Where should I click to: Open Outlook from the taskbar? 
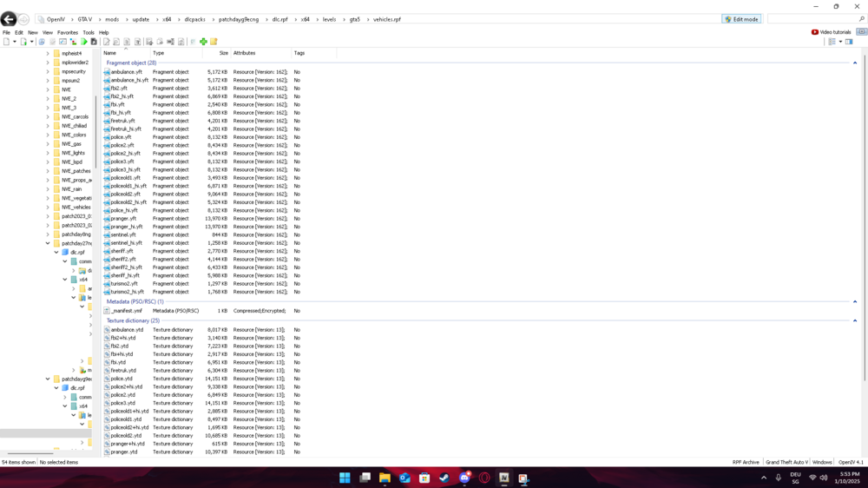[404, 478]
